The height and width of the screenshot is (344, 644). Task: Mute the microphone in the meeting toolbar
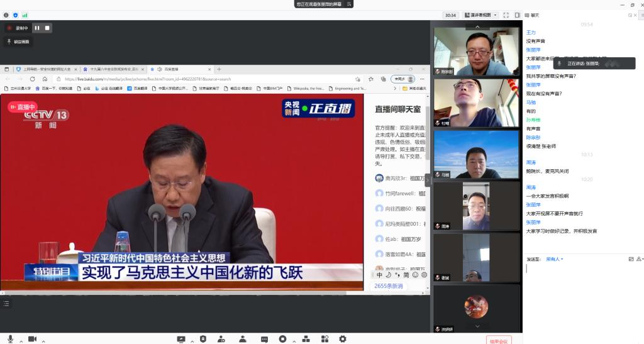[x=10, y=339]
